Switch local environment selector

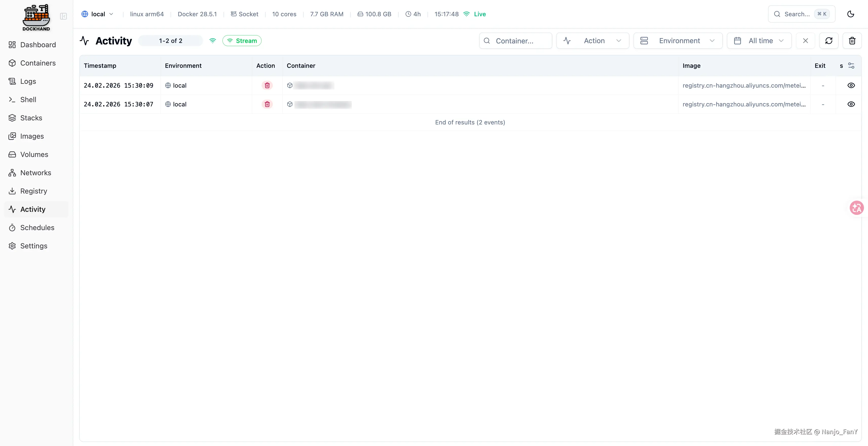pos(97,14)
